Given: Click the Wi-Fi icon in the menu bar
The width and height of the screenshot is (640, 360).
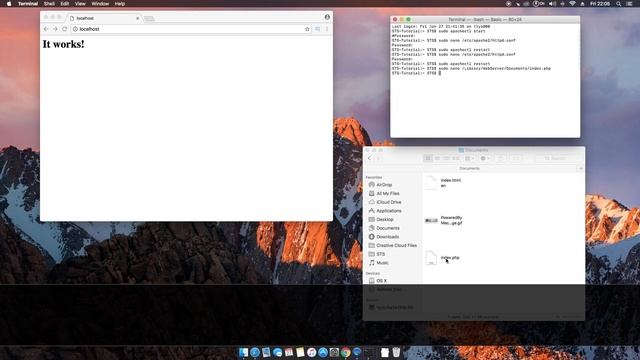Looking at the screenshot, I should pyautogui.click(x=572, y=4).
